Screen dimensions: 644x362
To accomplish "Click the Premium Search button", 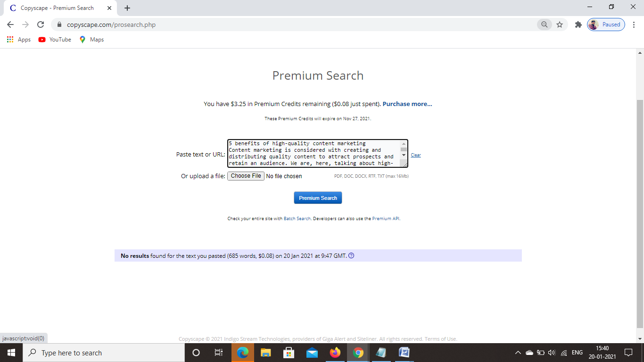I will click(318, 198).
